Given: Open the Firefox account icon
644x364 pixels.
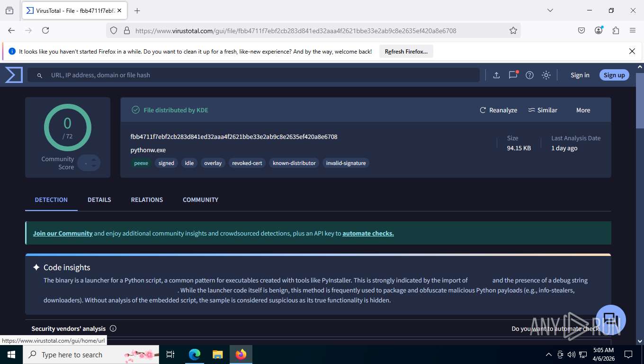Looking at the screenshot, I should click(599, 30).
